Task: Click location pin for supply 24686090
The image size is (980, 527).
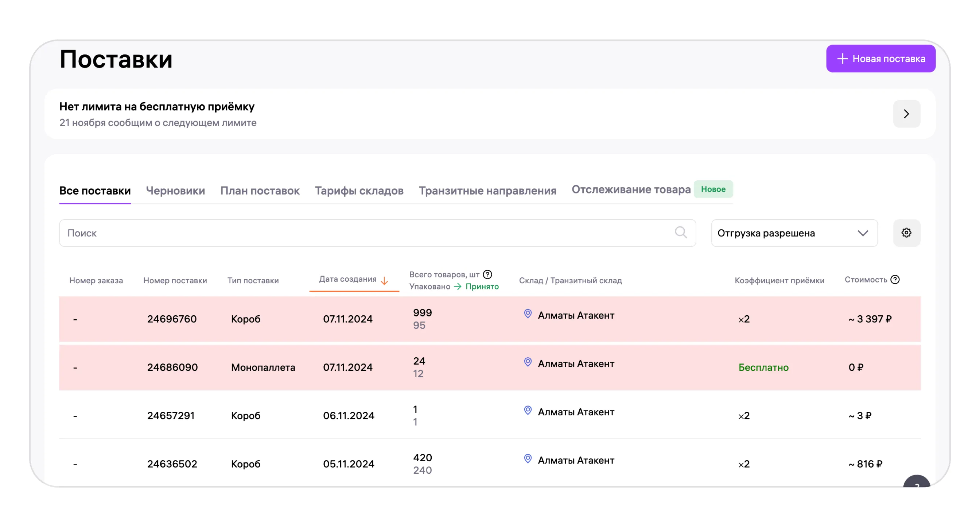Action: (528, 362)
